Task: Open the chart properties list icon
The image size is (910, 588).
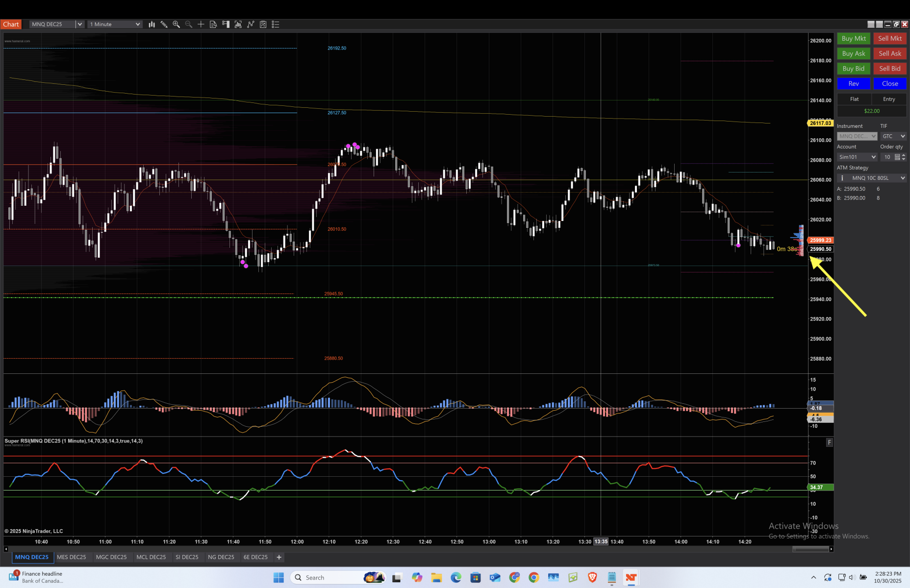Action: point(276,24)
